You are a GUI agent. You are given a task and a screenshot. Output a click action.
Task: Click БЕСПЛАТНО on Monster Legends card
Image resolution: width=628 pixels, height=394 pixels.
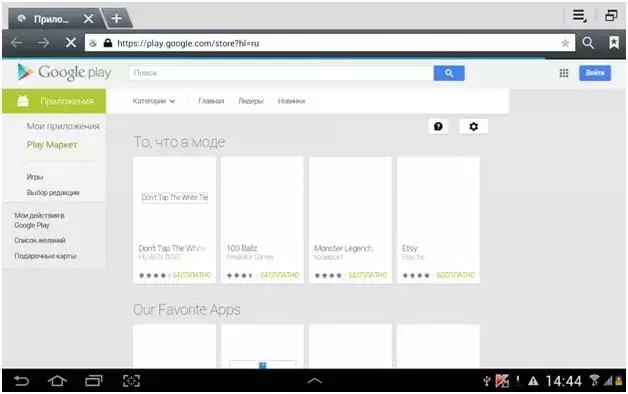[x=368, y=275]
